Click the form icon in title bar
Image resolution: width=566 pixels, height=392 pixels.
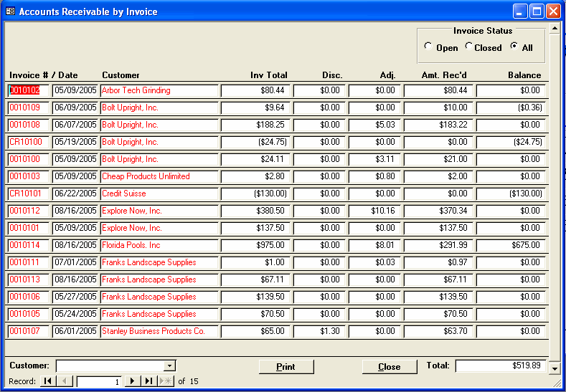[10, 11]
